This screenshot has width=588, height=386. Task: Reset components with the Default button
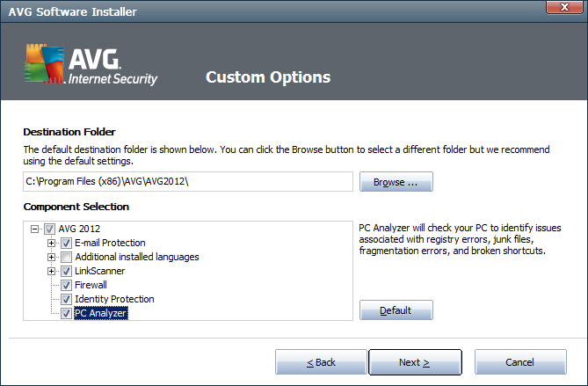396,310
